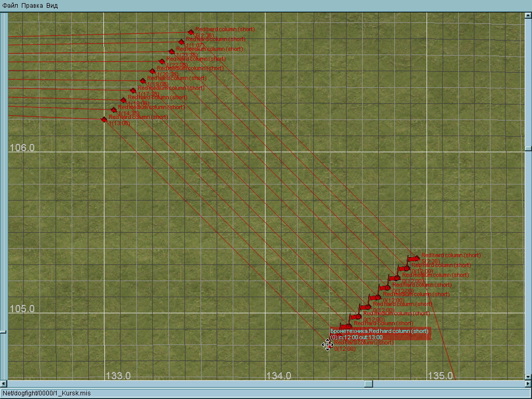Viewport: 532px width, 399px height.
Task: Choose the waypoint marker labeled 1(16:08)
Action: pyautogui.click(x=124, y=100)
